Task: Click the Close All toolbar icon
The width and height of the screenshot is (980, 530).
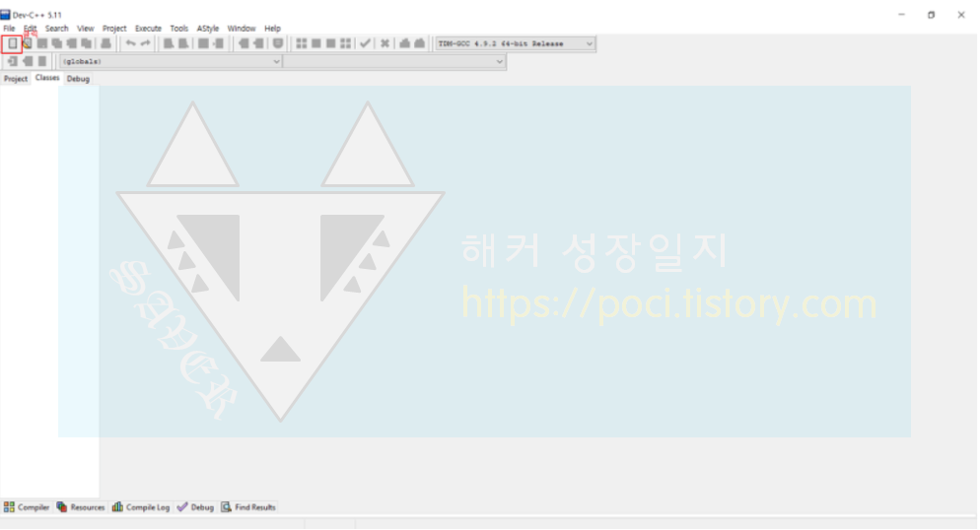Action: [86, 43]
